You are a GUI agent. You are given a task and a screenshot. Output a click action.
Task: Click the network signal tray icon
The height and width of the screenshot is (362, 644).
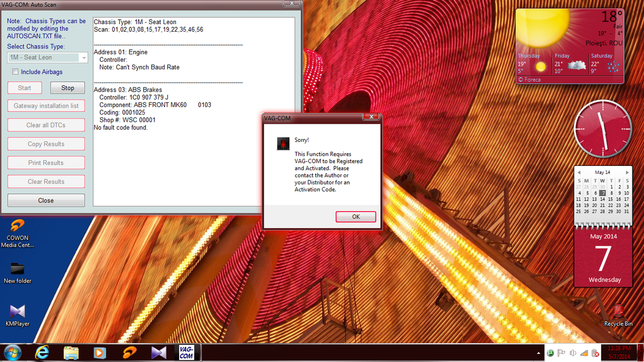584,353
